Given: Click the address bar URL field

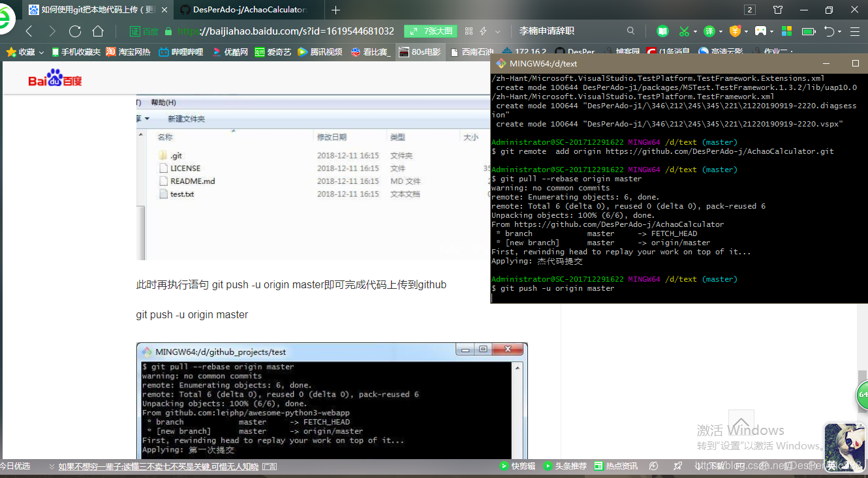Looking at the screenshot, I should pyautogui.click(x=285, y=31).
